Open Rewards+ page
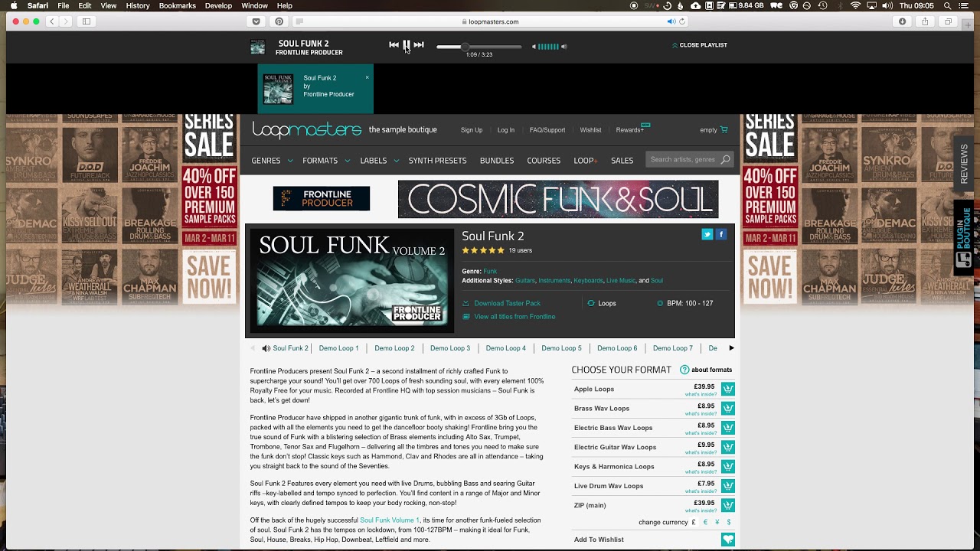Viewport: 980px width, 551px height. click(x=630, y=130)
